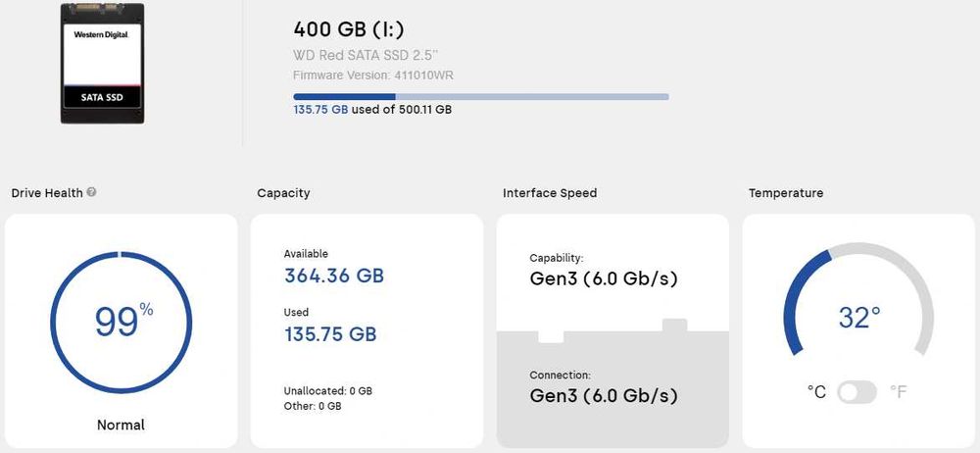This screenshot has width=980, height=453.
Task: Click the Available 364.36 GB value
Action: point(334,276)
